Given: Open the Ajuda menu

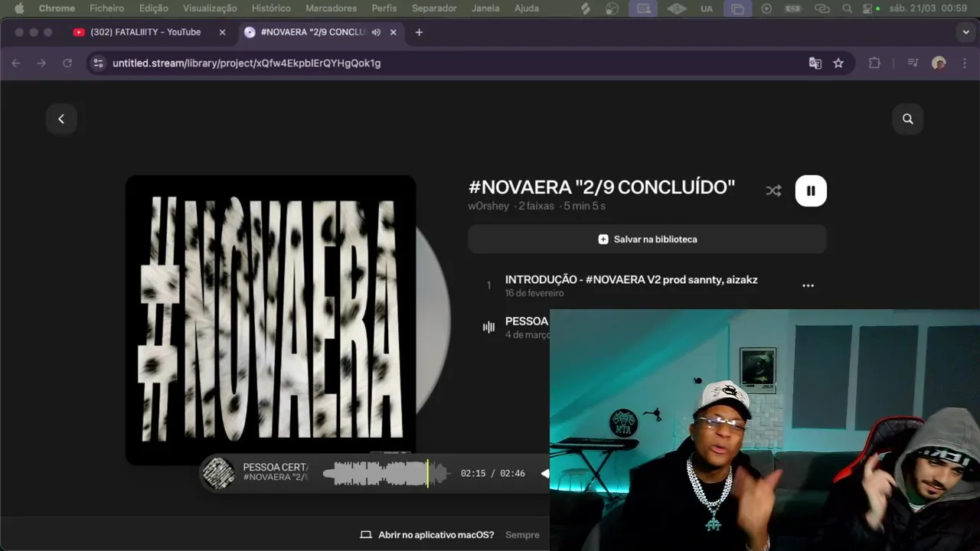Looking at the screenshot, I should tap(526, 8).
